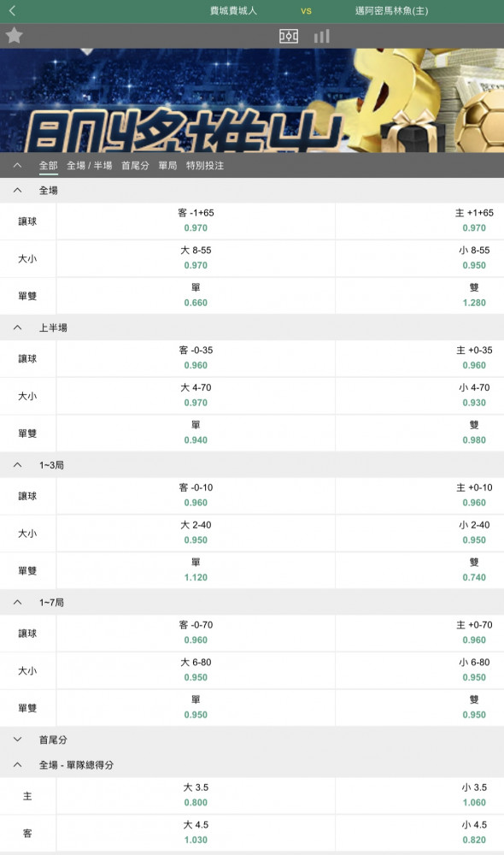Select the 單局 tab
Screen dimensions: 504x855
[167, 165]
